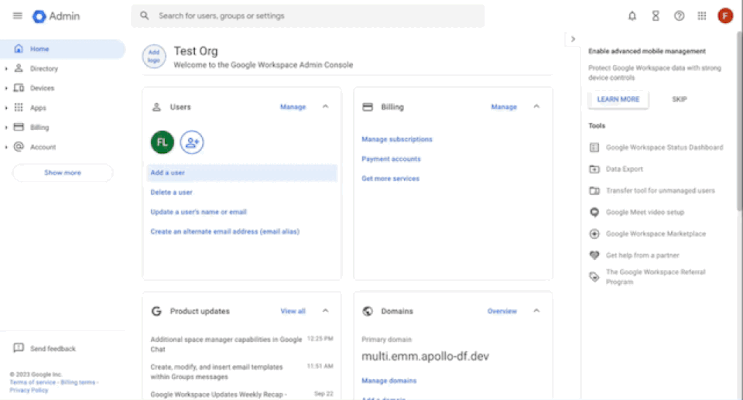The width and height of the screenshot is (743, 400).
Task: Open the Add a user link
Action: [167, 173]
